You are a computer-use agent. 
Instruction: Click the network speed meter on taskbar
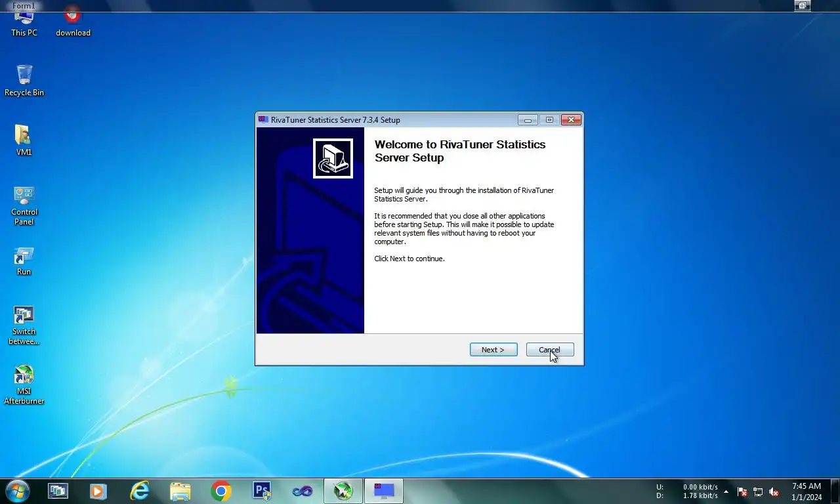pyautogui.click(x=687, y=492)
